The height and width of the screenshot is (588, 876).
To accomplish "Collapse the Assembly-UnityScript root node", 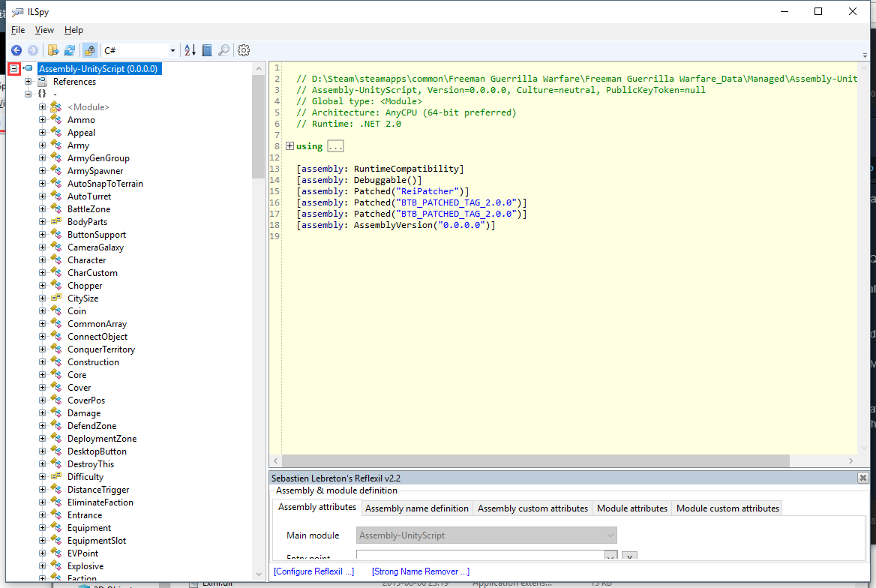I will [14, 69].
